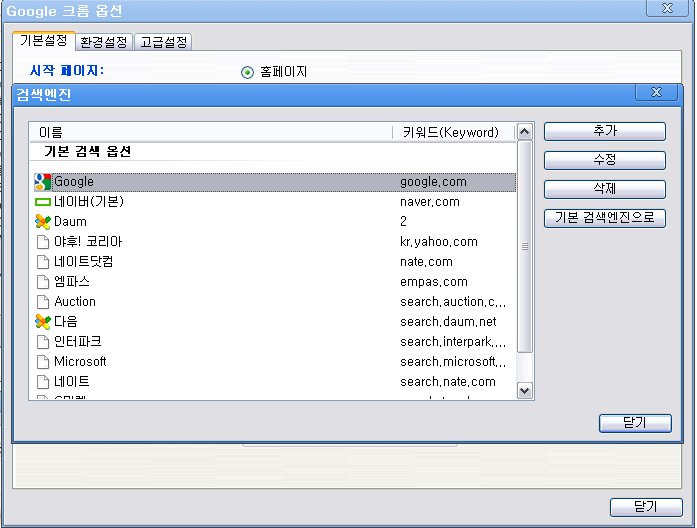Select the 네이버(기본) entry
697x528 pixels.
(x=89, y=202)
